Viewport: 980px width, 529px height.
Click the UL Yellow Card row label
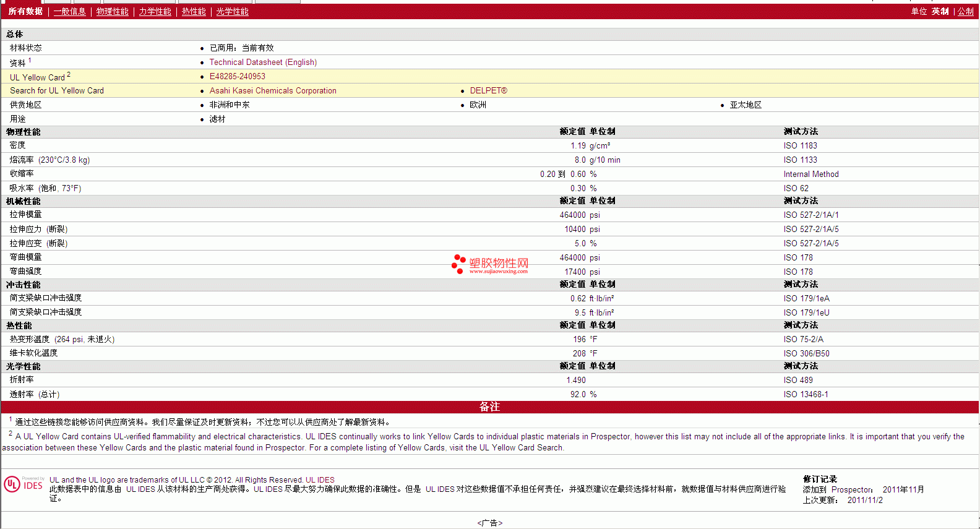click(x=40, y=77)
